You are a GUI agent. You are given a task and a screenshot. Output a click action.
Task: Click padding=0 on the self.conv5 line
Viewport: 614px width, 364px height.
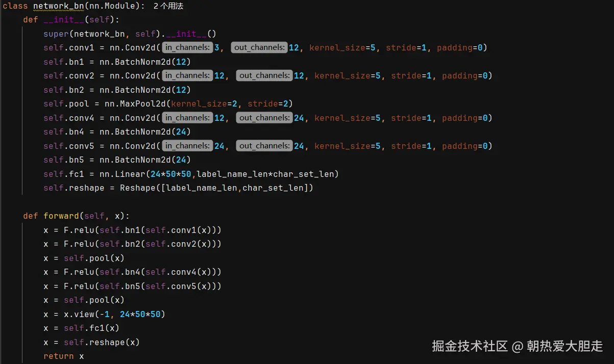pos(464,146)
